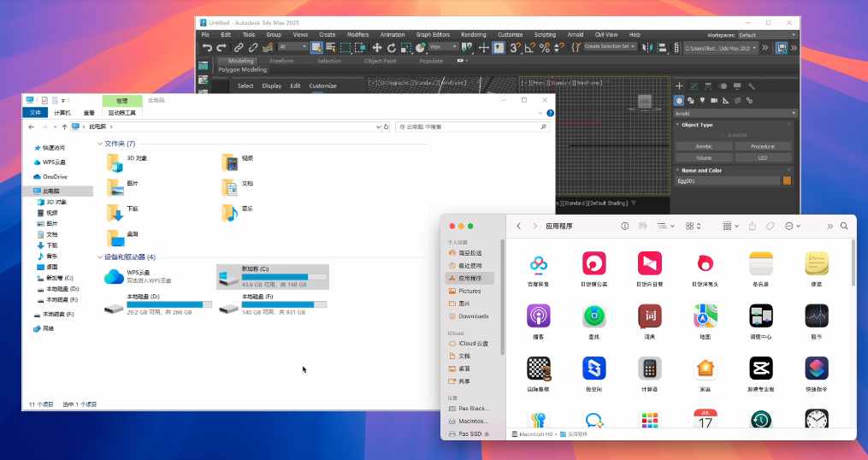Toggle the AutoGrid checkbox
The image size is (868, 460).
tap(723, 135)
